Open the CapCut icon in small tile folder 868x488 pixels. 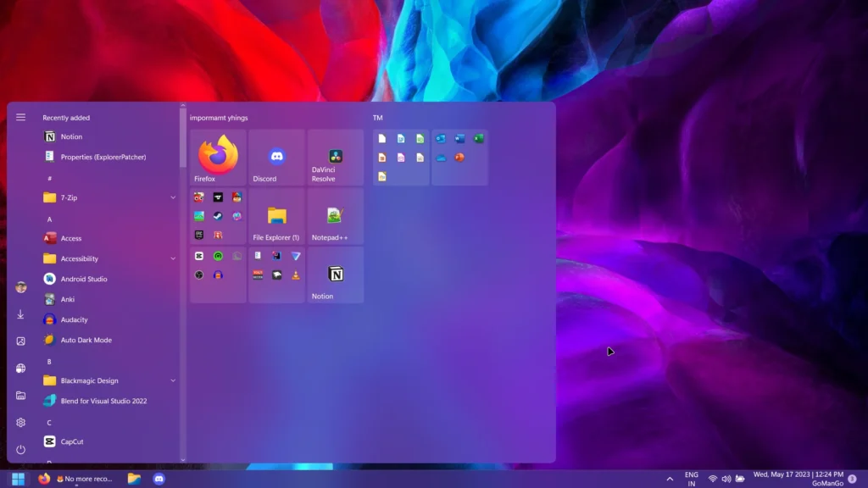pyautogui.click(x=199, y=256)
